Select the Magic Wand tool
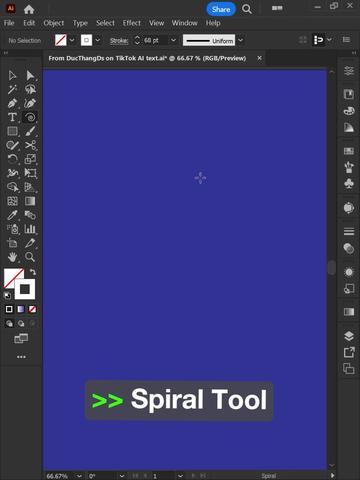 (x=12, y=89)
